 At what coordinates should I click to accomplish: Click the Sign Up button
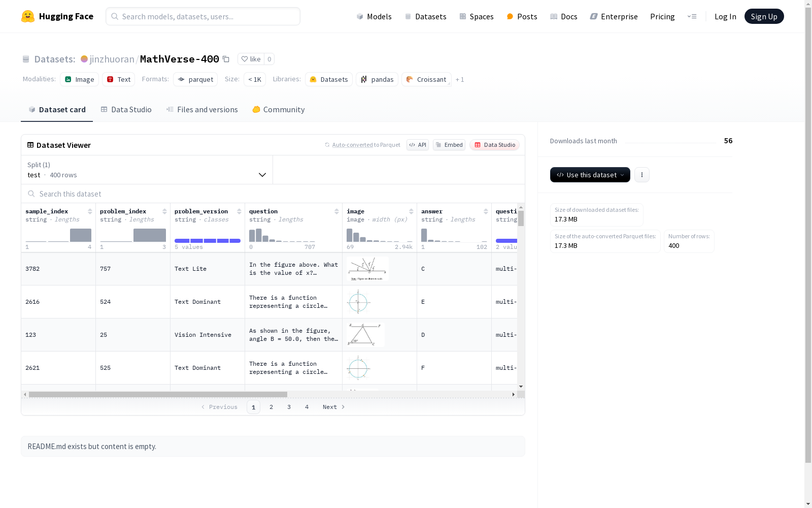764,16
